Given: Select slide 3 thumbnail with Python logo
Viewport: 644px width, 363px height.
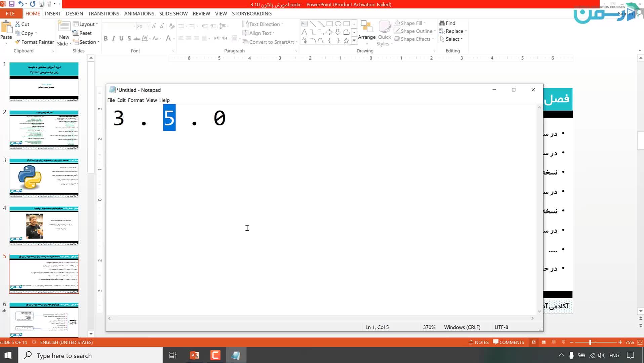Looking at the screenshot, I should 44,177.
